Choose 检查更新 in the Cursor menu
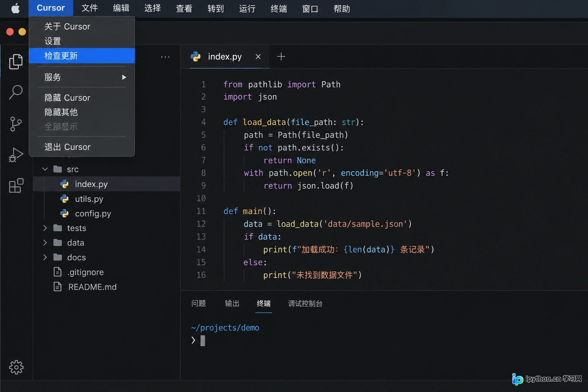 tap(82, 56)
